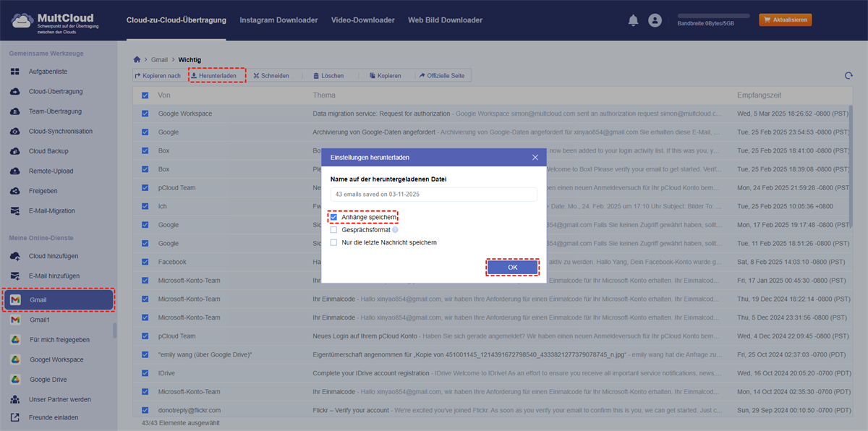Click E-Mail hinzufügen in sidebar
The width and height of the screenshot is (868, 431).
[x=54, y=276]
